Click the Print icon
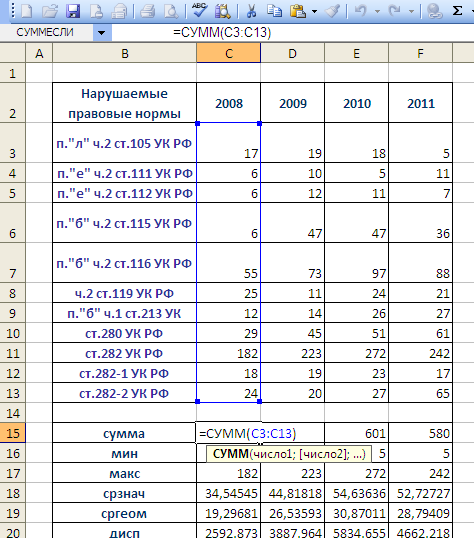 119,11
